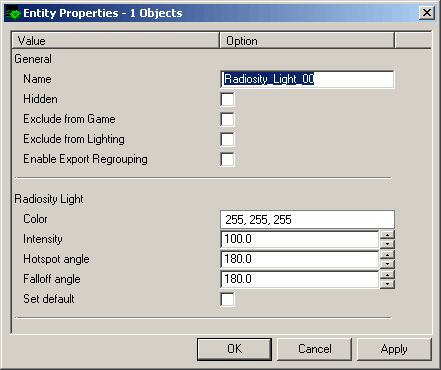The height and width of the screenshot is (370, 441).
Task: Select the Hotspot angle value field
Action: pos(299,259)
